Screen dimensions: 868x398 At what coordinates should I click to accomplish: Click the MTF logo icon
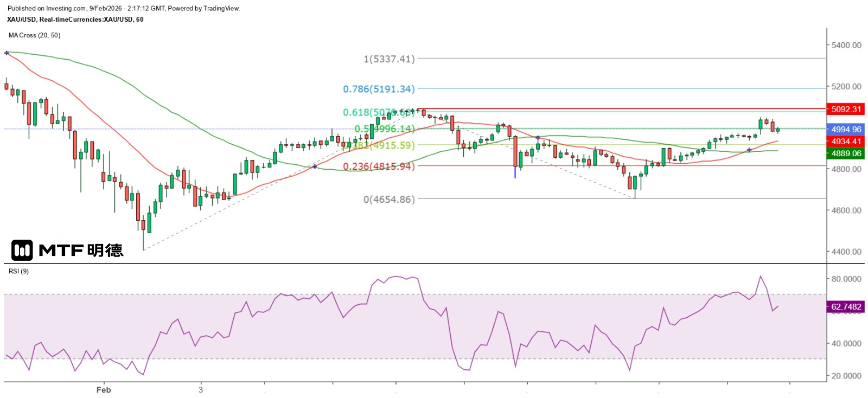pyautogui.click(x=22, y=250)
